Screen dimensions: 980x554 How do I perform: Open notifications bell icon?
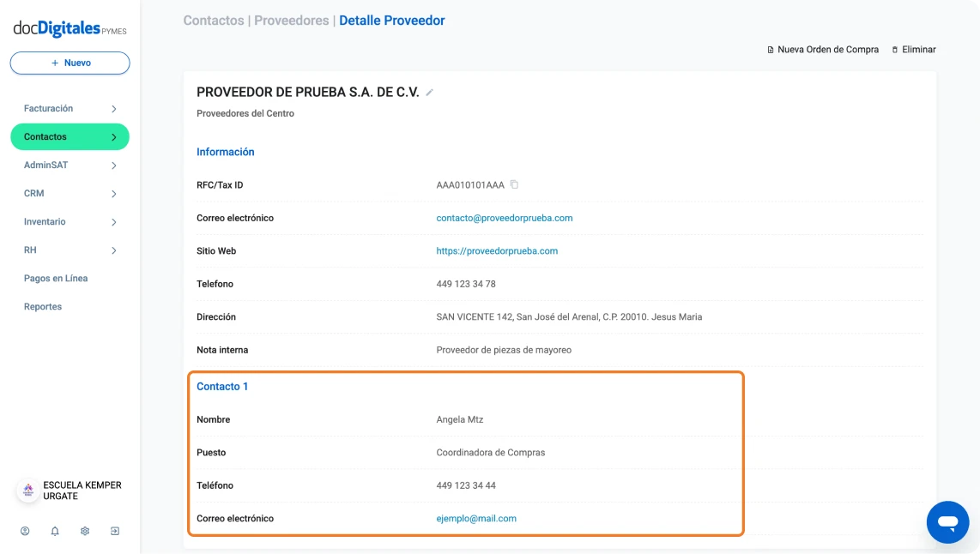coord(55,531)
